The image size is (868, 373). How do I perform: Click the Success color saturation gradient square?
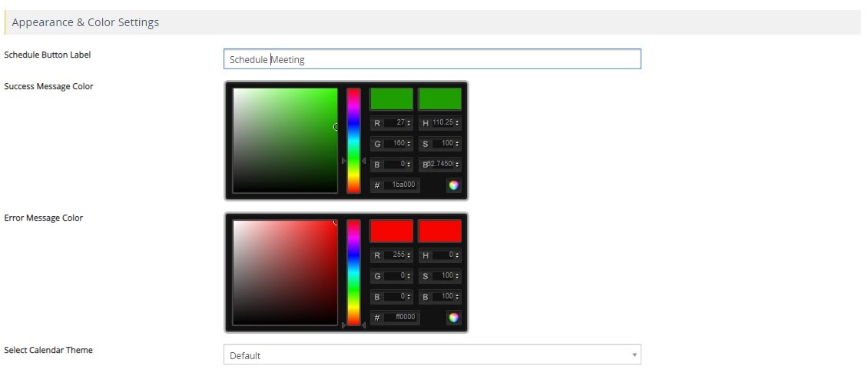(285, 141)
